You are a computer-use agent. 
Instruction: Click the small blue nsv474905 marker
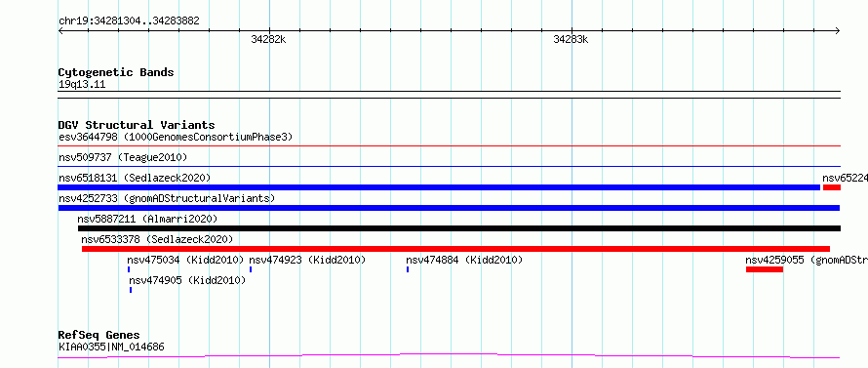(131, 290)
